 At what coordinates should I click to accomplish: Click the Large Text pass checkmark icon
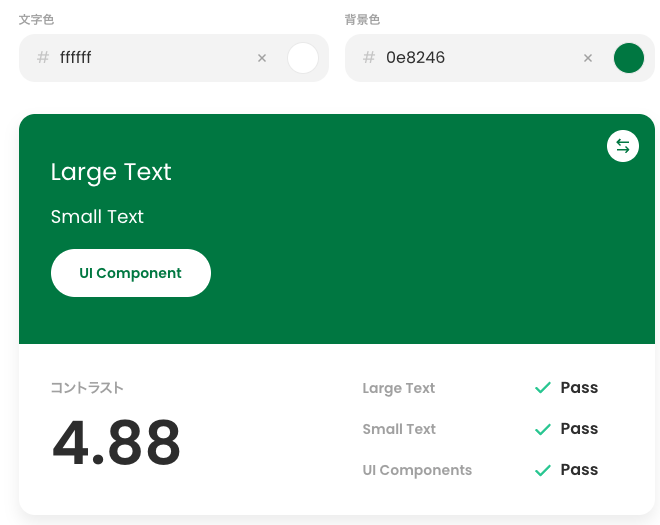pyautogui.click(x=543, y=388)
